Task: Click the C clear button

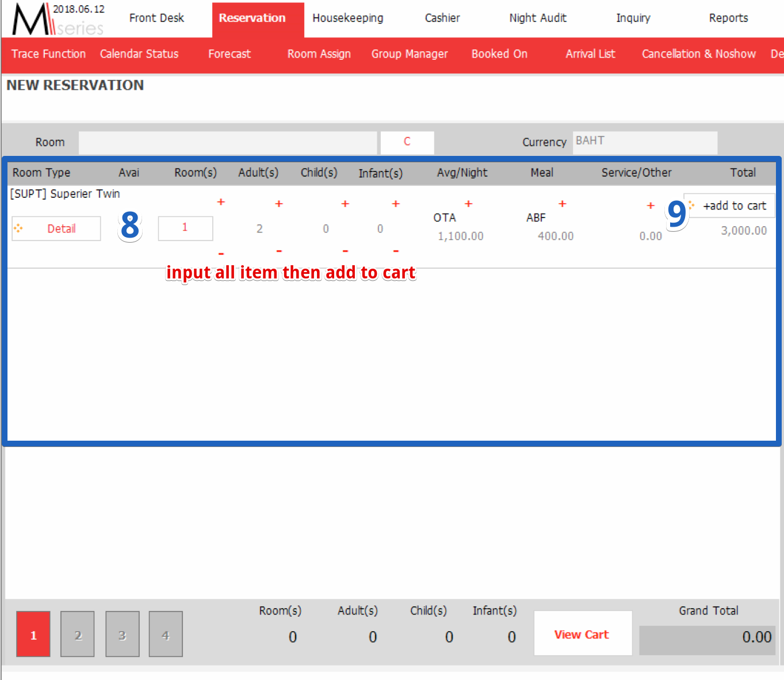Action: point(407,142)
